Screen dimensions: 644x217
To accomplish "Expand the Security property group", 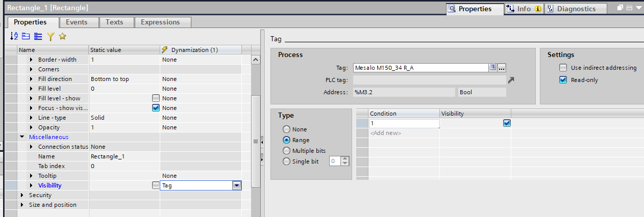I will [22, 195].
